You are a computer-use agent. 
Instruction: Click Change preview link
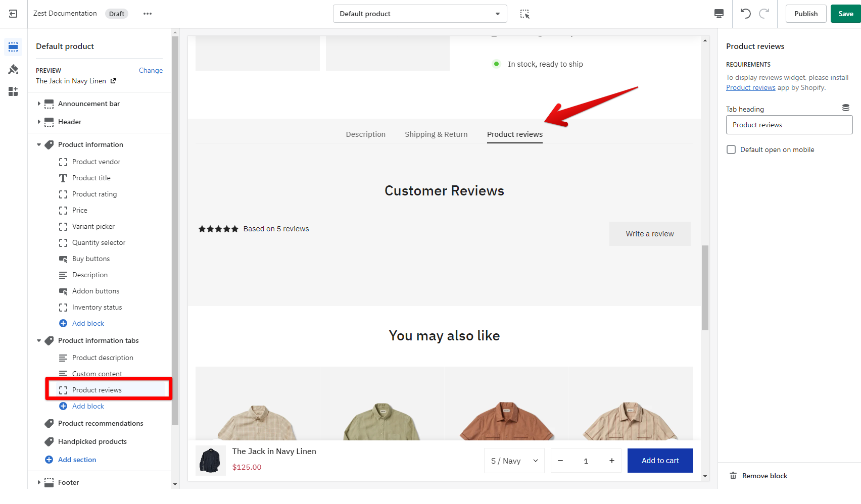[151, 70]
